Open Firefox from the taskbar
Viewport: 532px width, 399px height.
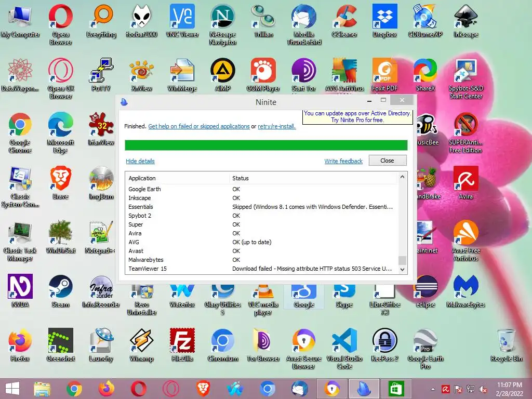click(106, 389)
